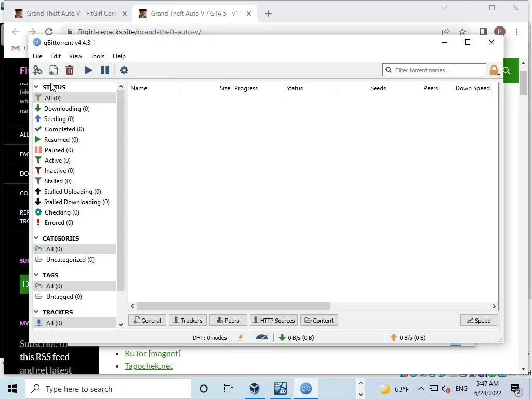Select the Inactive (0) filter
Image resolution: width=532 pixels, height=399 pixels.
75,170
